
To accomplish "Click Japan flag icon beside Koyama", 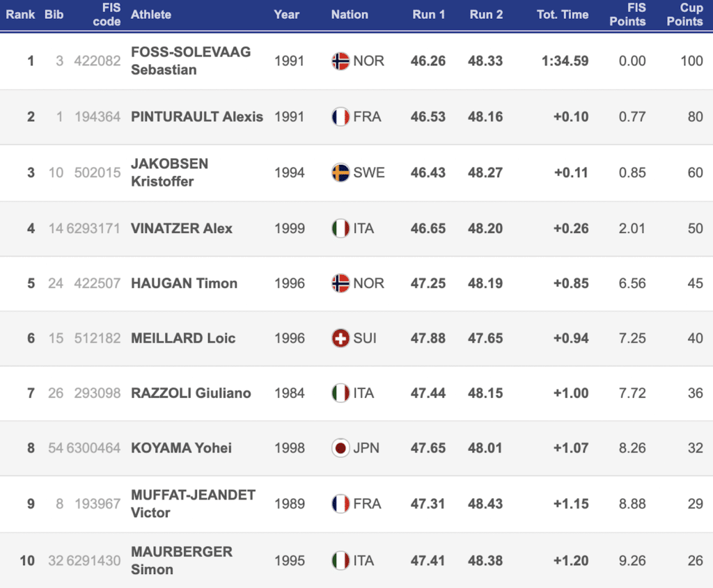I will (340, 448).
